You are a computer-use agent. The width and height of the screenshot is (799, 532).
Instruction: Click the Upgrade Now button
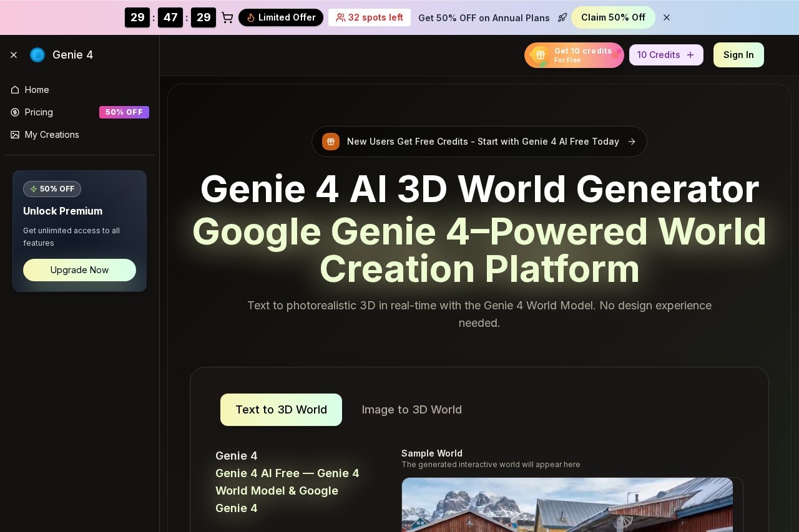click(x=79, y=270)
